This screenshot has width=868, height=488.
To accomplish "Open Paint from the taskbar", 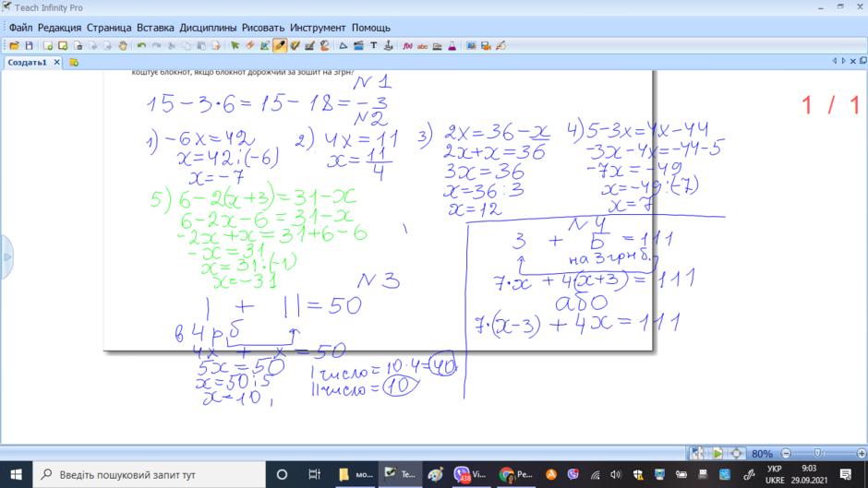I will 436,474.
